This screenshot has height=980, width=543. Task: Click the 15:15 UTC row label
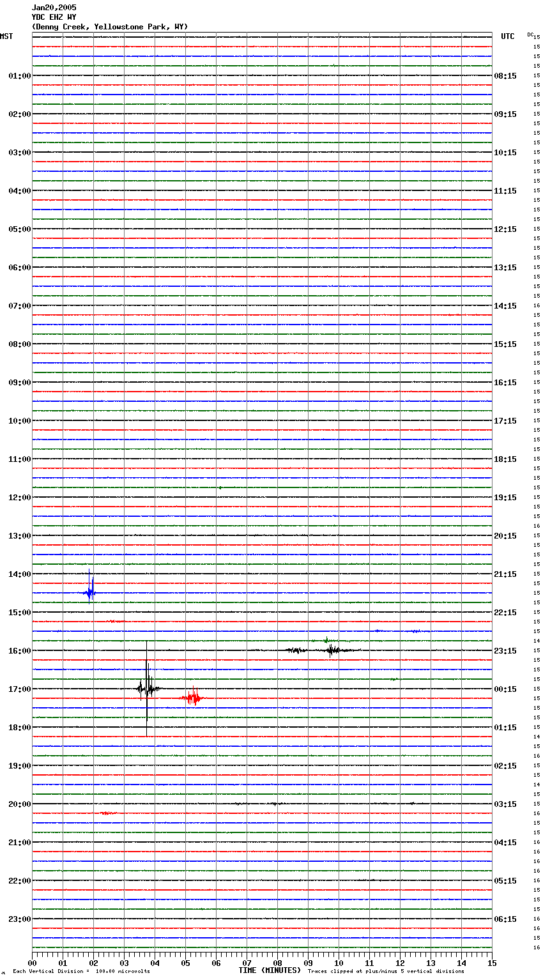505,344
